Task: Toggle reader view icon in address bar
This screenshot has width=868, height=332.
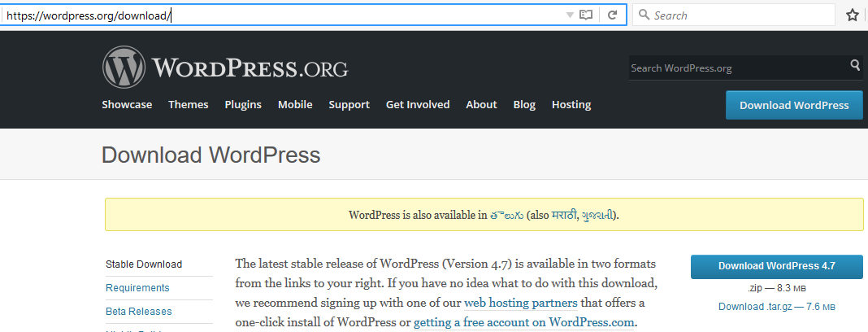Action: (586, 15)
